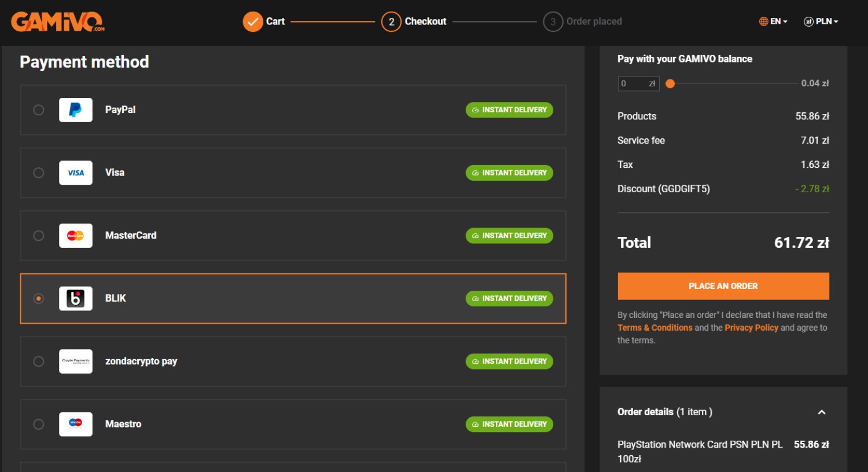
Task: Click the 0.04 zł balance maximum value
Action: [815, 83]
